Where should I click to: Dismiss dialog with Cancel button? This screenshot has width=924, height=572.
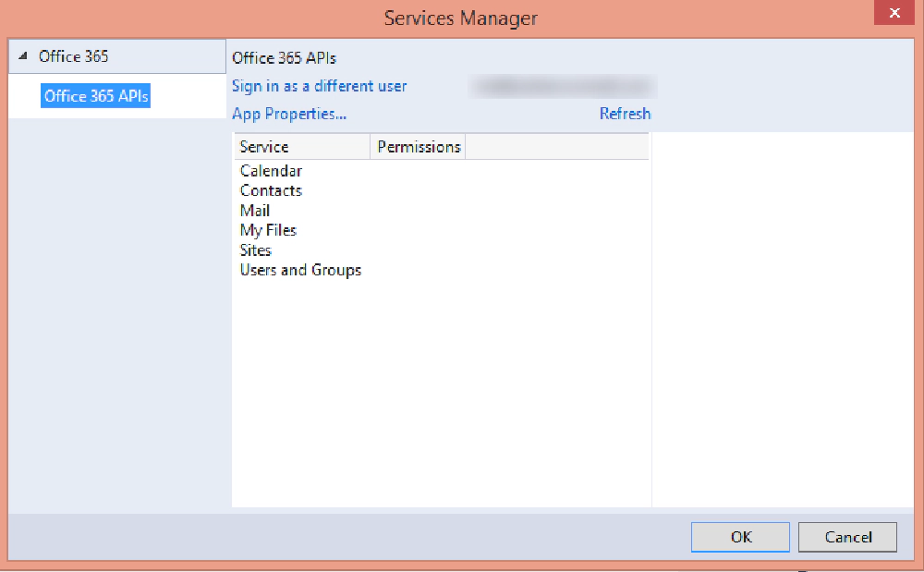click(x=847, y=537)
